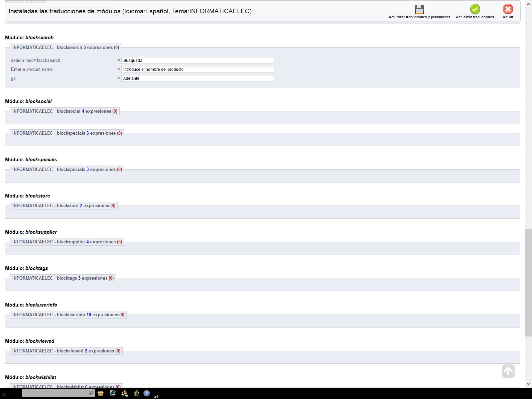Click the red X Anular icon
Screen dimensions: 532x399
(508, 9)
